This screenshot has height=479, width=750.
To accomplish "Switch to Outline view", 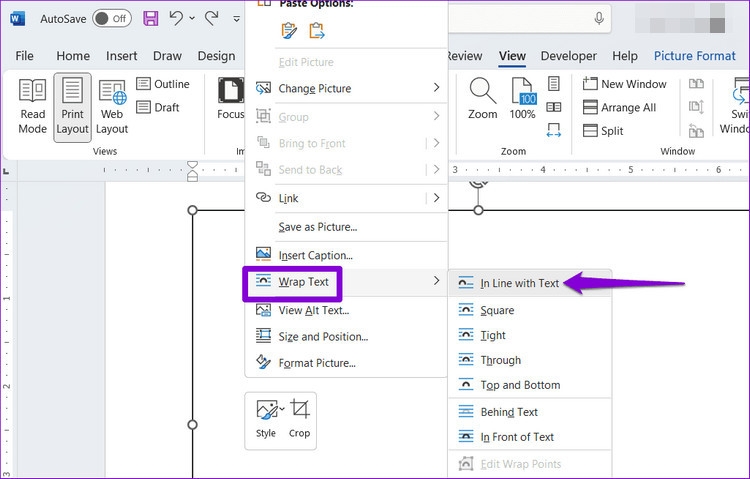I will (162, 84).
